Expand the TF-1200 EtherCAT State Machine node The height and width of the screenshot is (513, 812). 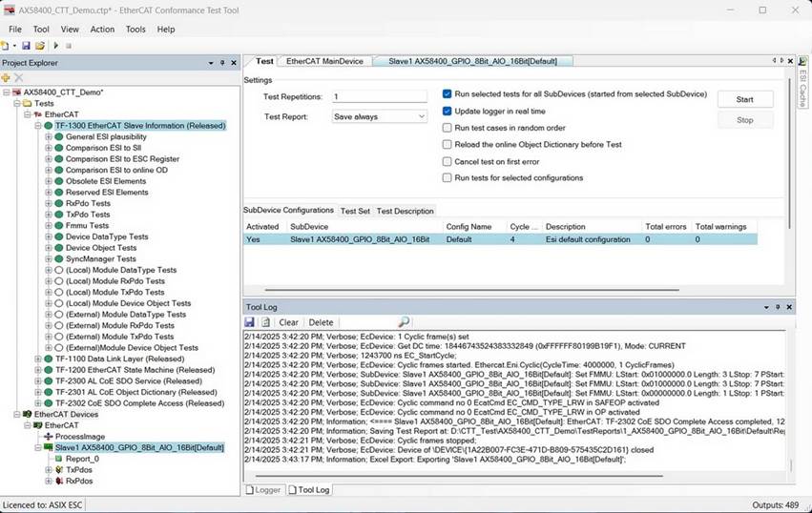[38, 370]
